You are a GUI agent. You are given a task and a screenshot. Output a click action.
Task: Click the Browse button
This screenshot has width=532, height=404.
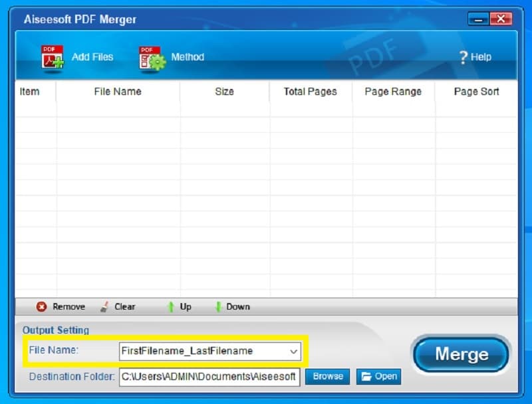[x=327, y=377]
